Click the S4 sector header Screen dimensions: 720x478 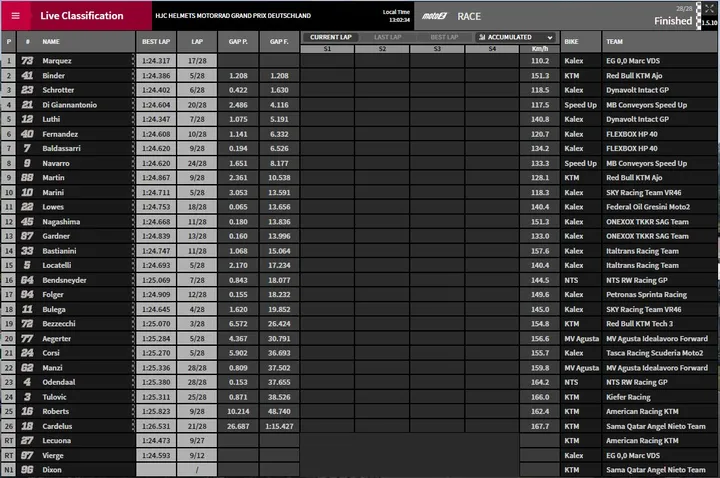pos(492,49)
